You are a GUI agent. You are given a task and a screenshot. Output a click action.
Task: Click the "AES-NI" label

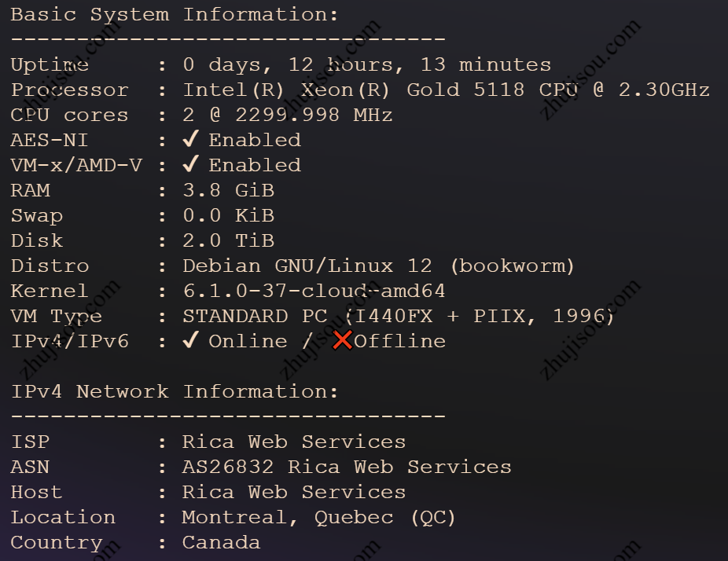click(x=50, y=140)
